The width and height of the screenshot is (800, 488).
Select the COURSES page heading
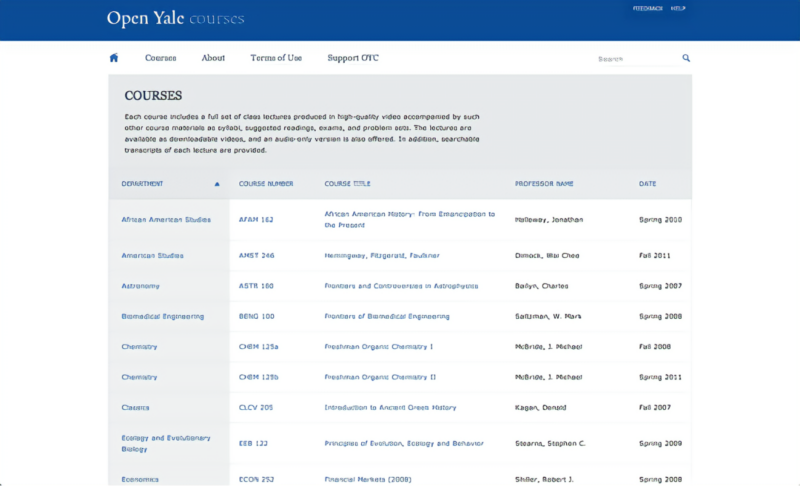(153, 95)
